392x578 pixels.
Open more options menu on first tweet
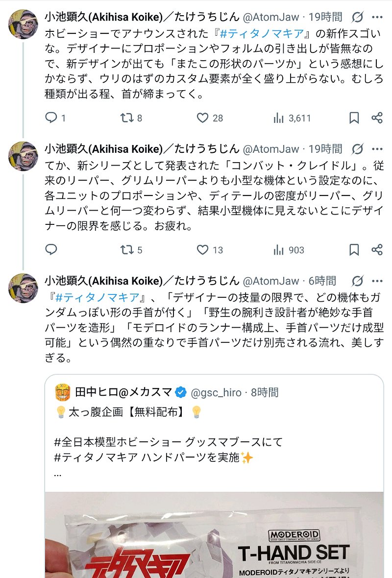(377, 18)
